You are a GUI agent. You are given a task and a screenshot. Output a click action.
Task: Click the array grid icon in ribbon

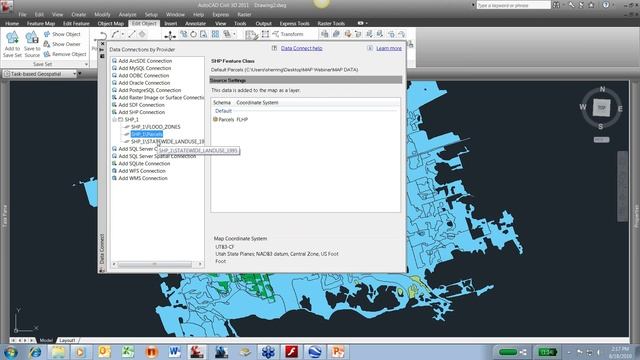click(x=215, y=35)
